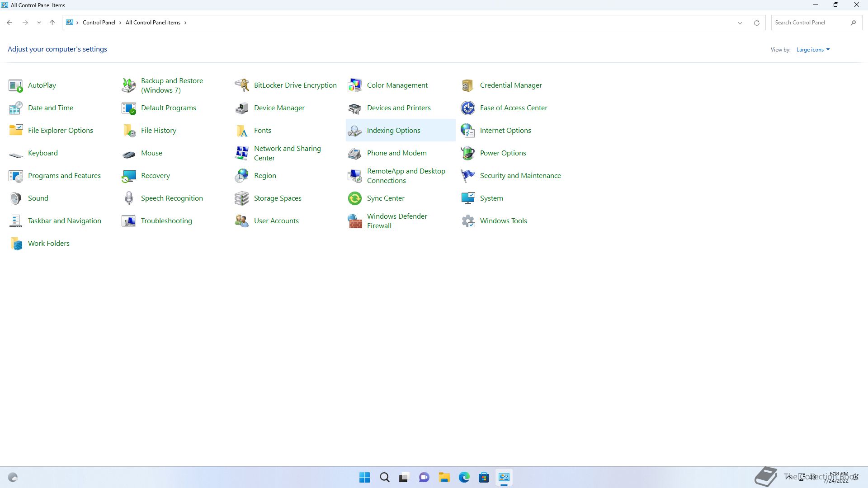
Task: Open the BitLocker Drive Encryption icon
Action: pos(242,85)
